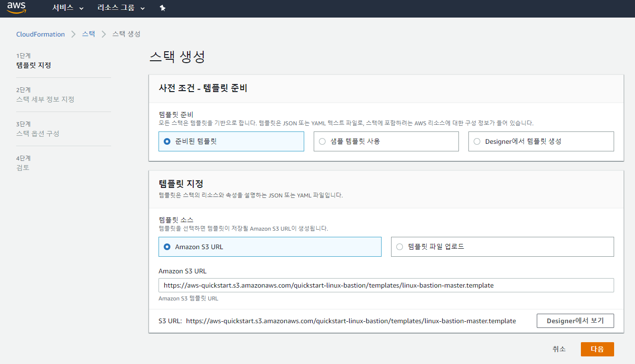Select the Amazon S3 URL radio option

(167, 247)
